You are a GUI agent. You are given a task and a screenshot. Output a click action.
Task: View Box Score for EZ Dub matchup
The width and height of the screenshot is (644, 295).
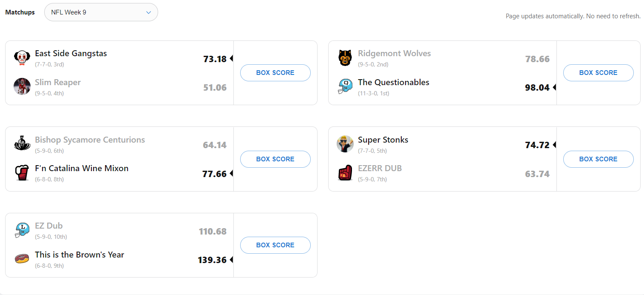point(275,245)
